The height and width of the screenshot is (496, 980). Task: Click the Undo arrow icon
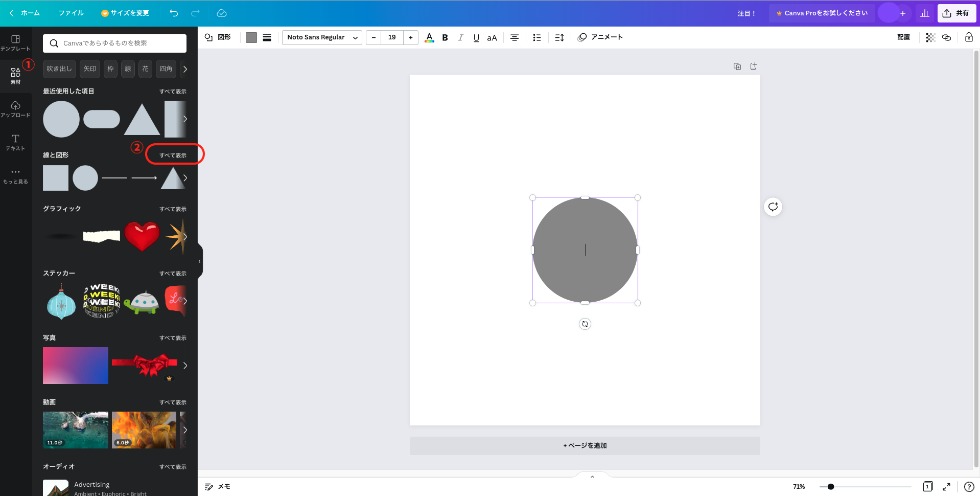[173, 13]
